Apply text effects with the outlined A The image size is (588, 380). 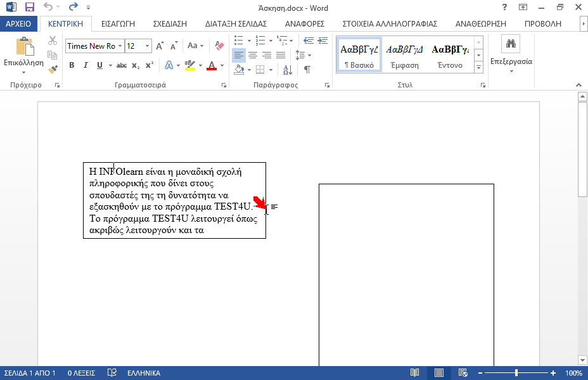169,66
